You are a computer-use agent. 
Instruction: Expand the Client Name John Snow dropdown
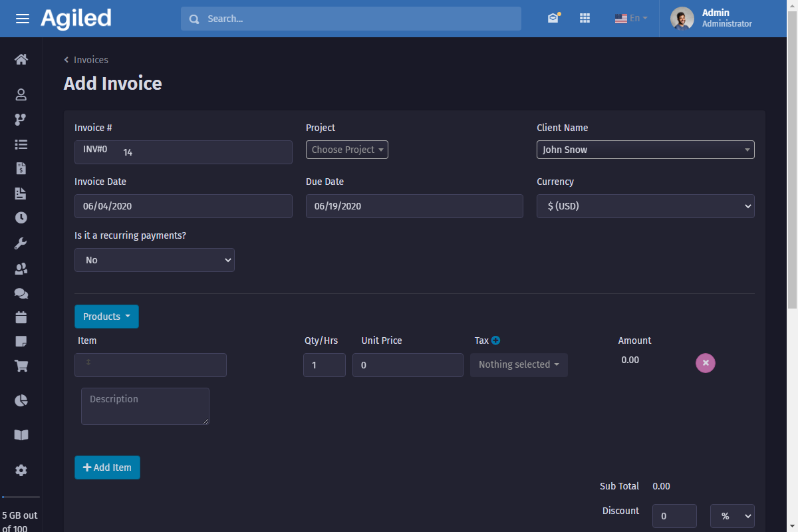click(645, 150)
